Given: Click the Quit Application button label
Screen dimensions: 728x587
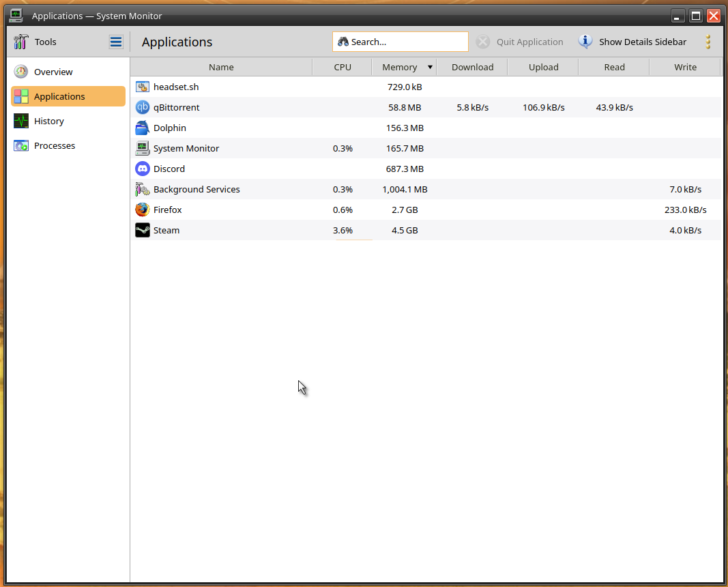Looking at the screenshot, I should point(529,42).
